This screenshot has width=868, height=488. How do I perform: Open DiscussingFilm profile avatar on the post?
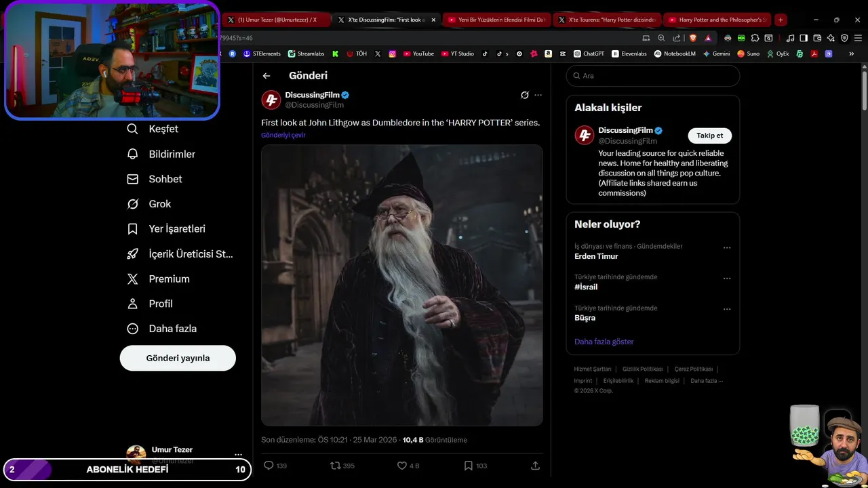(x=271, y=100)
